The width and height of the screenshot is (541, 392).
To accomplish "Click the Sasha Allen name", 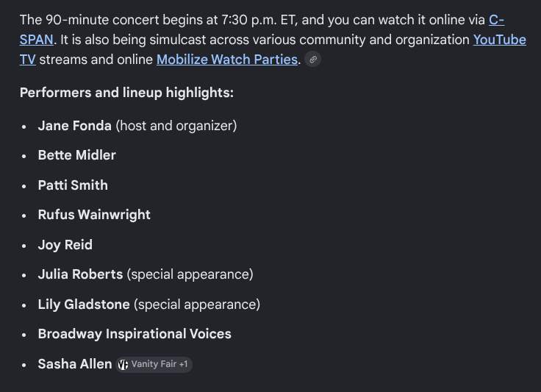I will pos(75,364).
